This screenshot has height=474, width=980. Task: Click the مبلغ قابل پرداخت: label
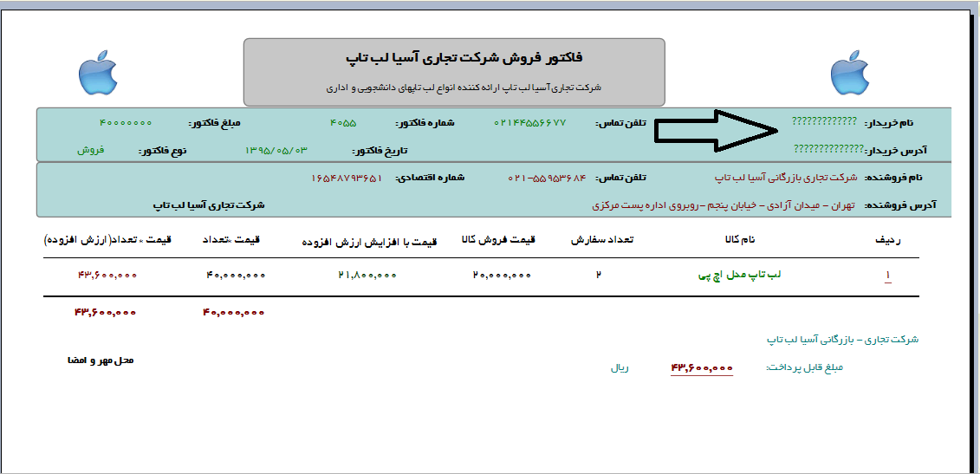(x=804, y=367)
